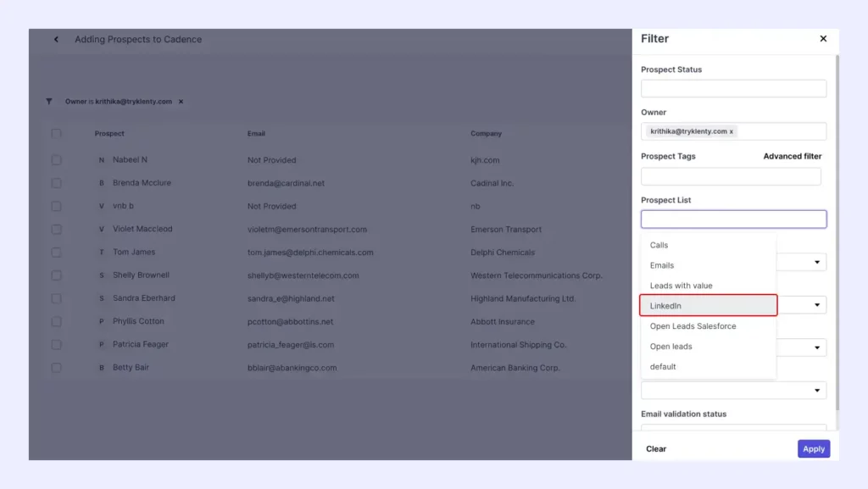
Task: Click the funnel filter icon
Action: click(49, 101)
